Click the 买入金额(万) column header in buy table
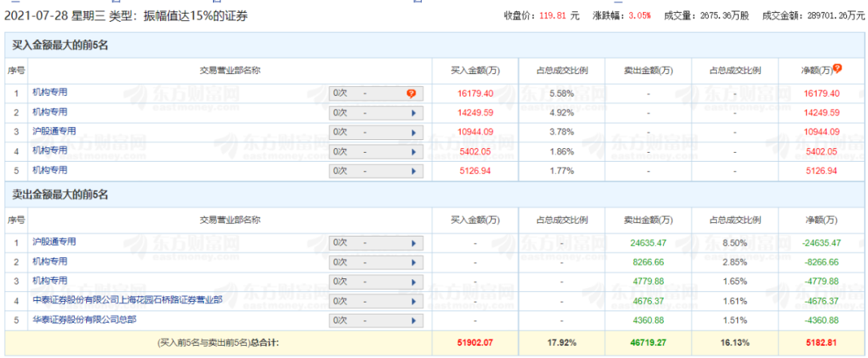The image size is (868, 358). coord(476,70)
